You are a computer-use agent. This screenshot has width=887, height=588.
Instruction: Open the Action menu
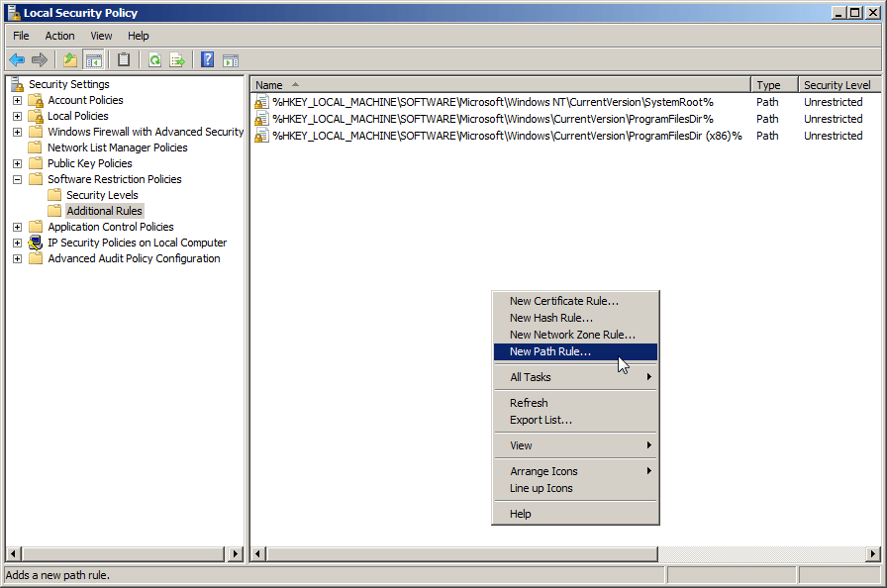(60, 36)
